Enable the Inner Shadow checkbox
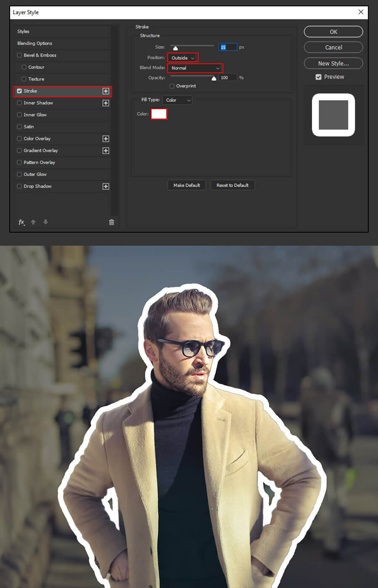 coord(19,103)
